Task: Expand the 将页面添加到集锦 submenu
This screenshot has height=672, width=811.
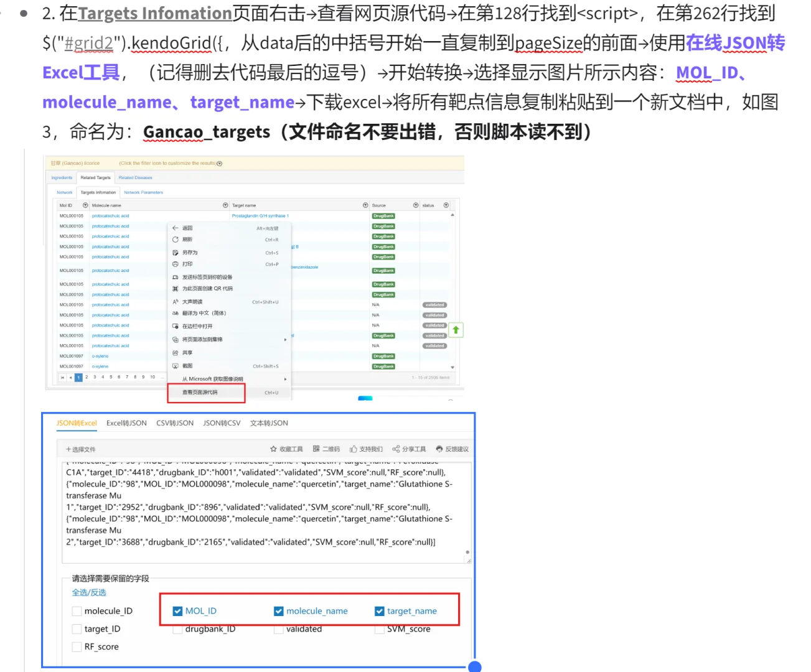Action: tap(285, 339)
